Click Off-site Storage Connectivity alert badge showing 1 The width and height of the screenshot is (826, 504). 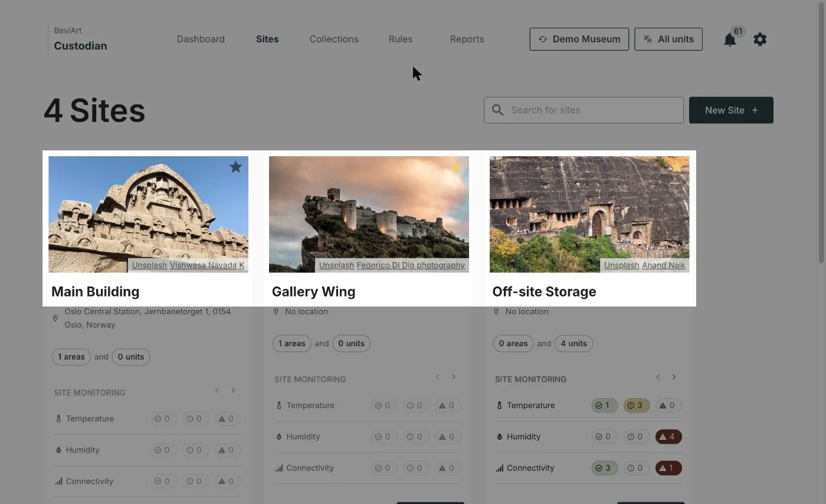point(668,468)
